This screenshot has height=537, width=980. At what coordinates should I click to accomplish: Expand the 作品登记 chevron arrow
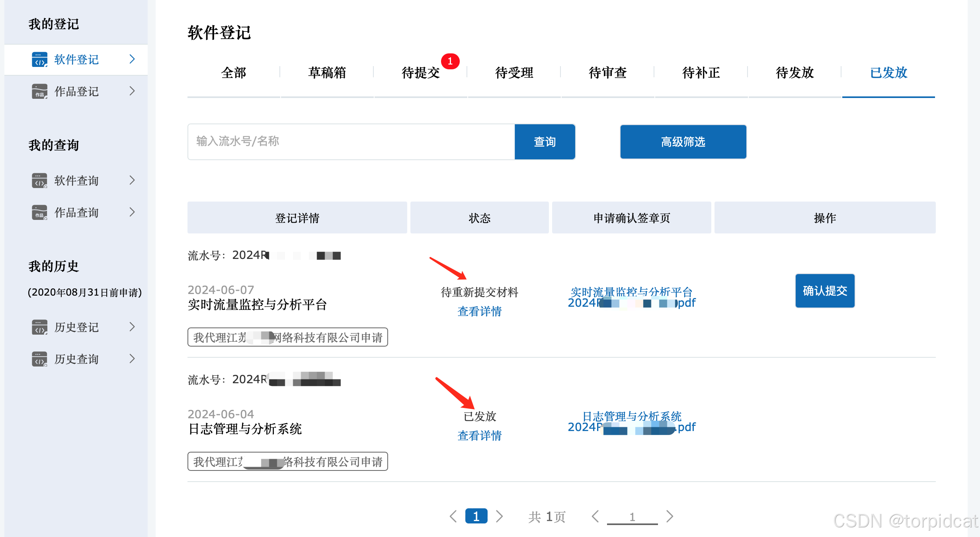click(x=132, y=91)
